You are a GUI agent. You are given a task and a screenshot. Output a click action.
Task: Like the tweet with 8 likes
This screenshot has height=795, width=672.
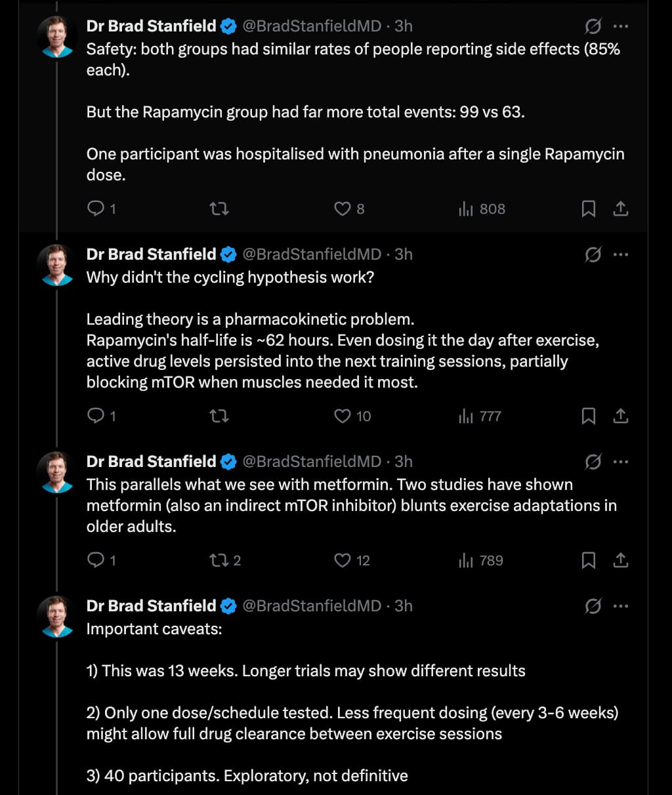343,209
